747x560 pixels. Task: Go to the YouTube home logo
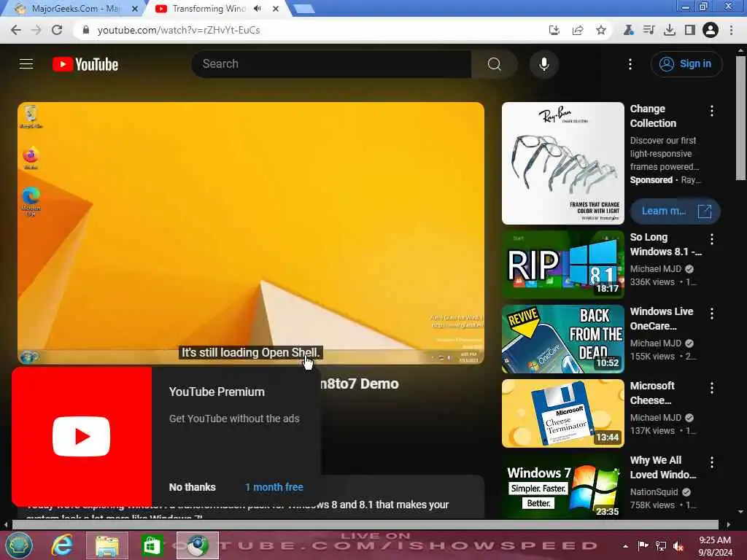coord(85,64)
